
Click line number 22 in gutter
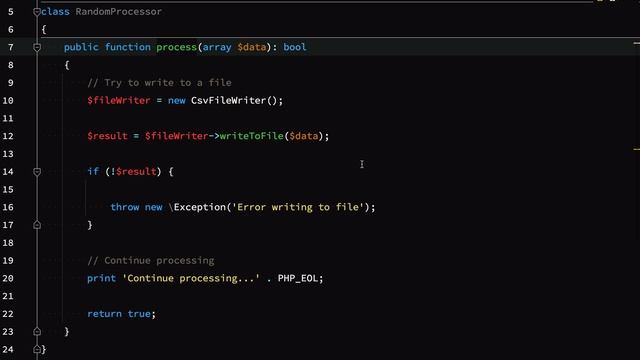8,314
